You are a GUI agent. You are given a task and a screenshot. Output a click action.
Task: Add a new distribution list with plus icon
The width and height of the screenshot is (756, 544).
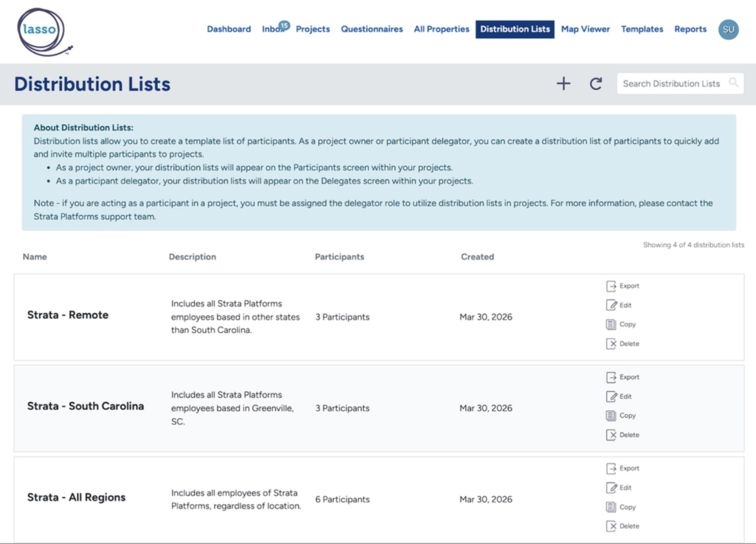click(x=563, y=83)
